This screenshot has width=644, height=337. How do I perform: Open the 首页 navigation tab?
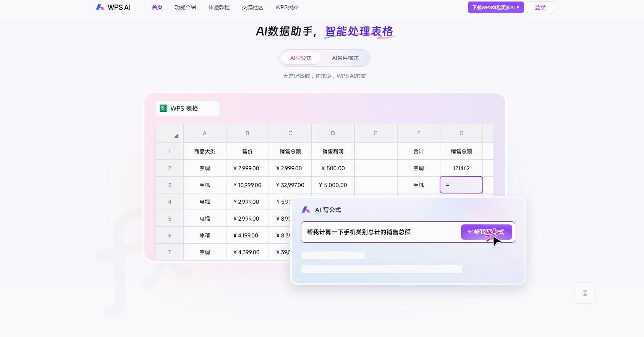[157, 7]
